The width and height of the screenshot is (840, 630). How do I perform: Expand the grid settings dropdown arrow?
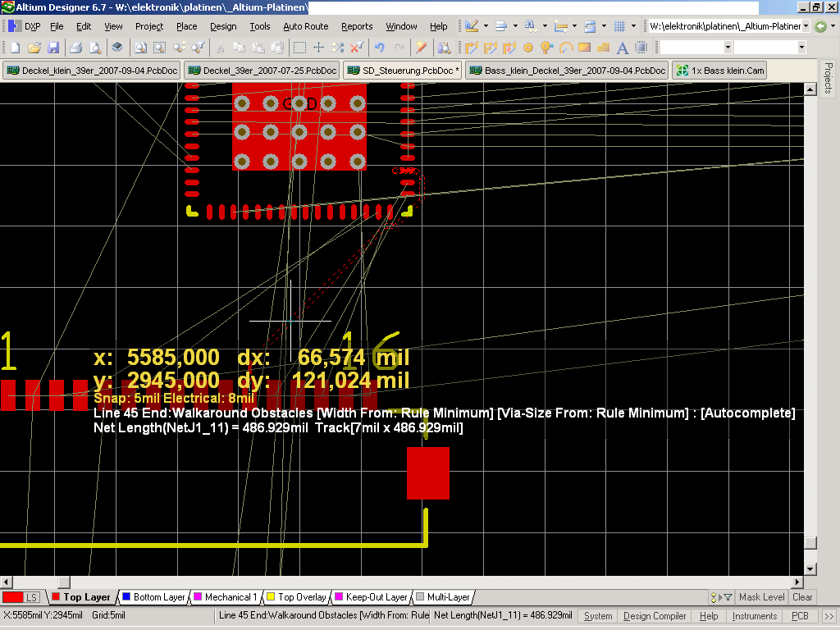(634, 26)
